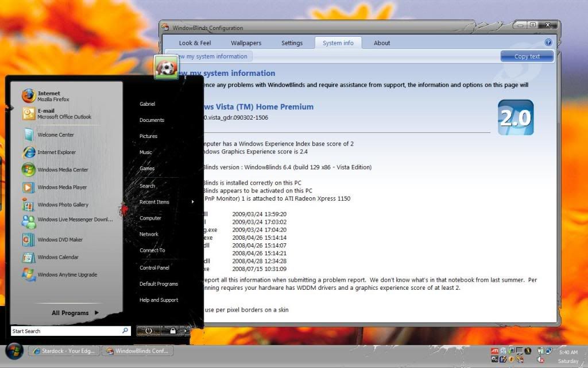Open the Wallpapers tab
Image resolution: width=588 pixels, height=368 pixels.
[x=246, y=43]
